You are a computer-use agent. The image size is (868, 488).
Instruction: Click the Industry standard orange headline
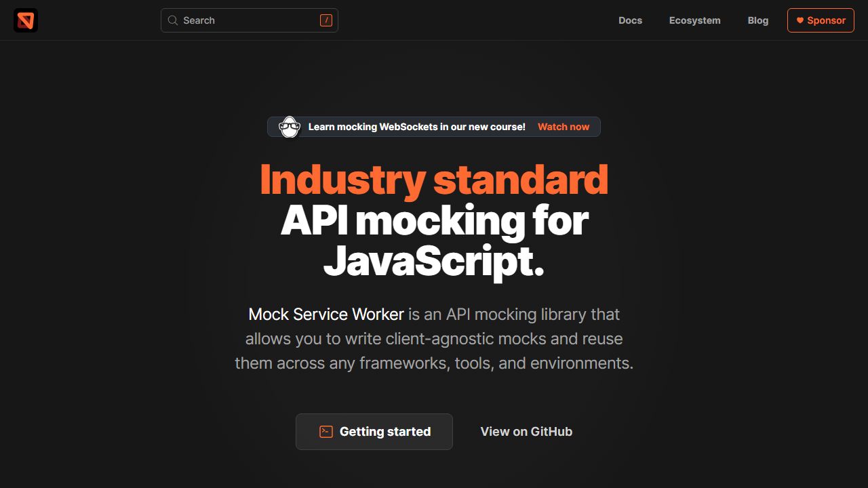point(434,178)
